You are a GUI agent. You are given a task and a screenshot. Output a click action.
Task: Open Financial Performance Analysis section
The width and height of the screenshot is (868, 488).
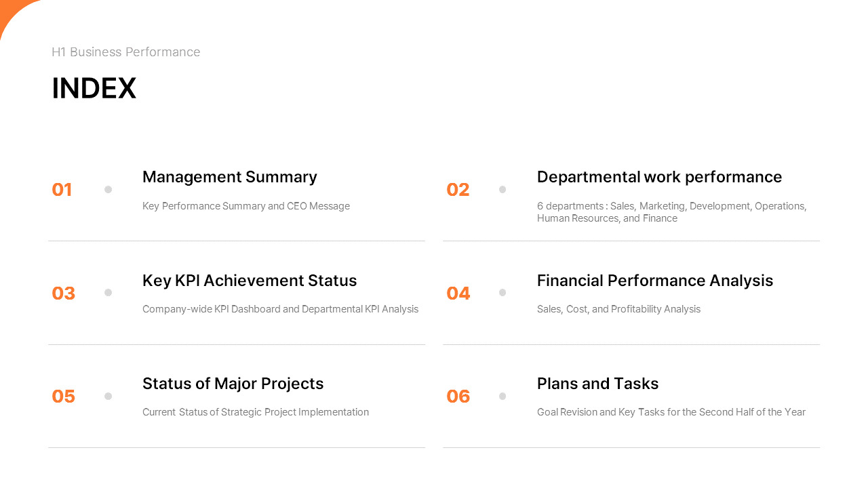[x=655, y=281]
